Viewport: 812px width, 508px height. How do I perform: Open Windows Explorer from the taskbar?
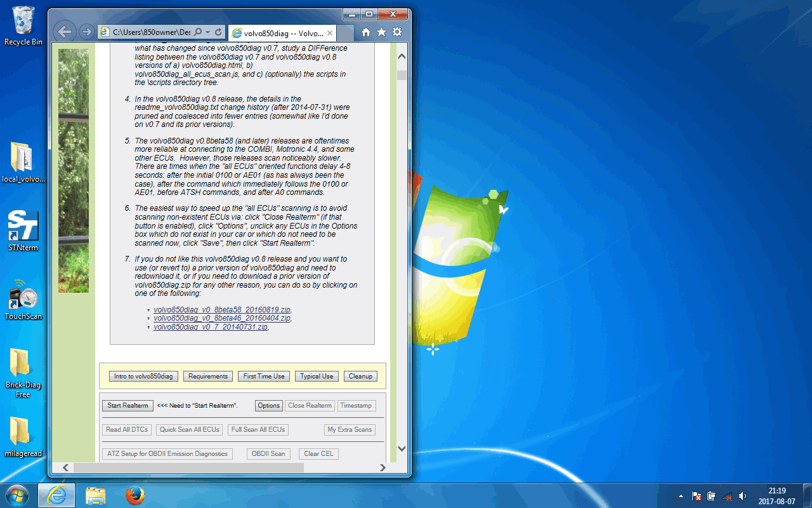pyautogui.click(x=96, y=495)
